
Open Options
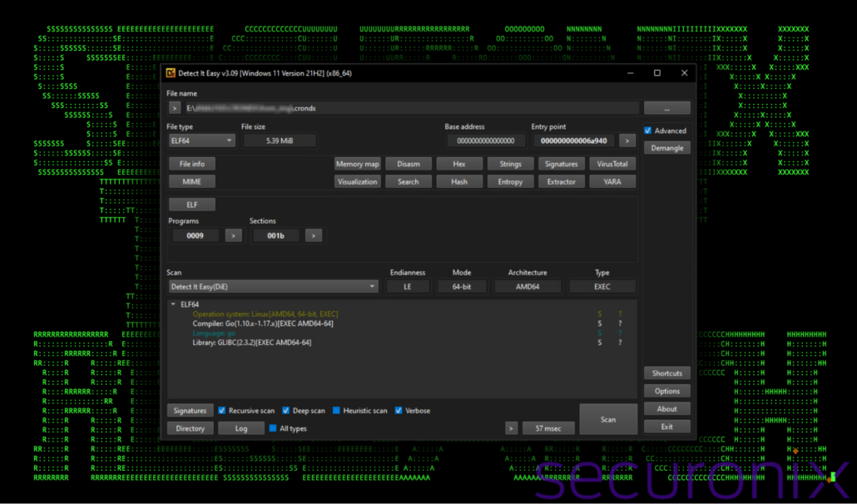click(x=666, y=391)
